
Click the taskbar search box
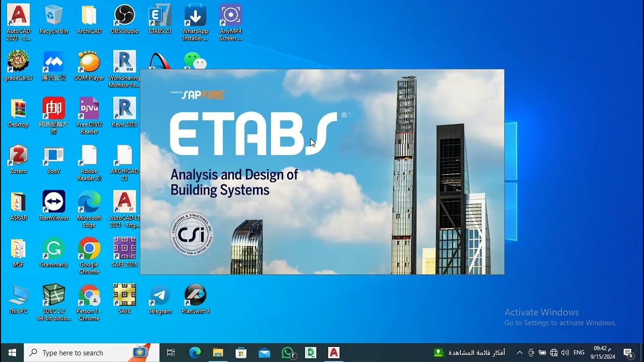pyautogui.click(x=92, y=353)
